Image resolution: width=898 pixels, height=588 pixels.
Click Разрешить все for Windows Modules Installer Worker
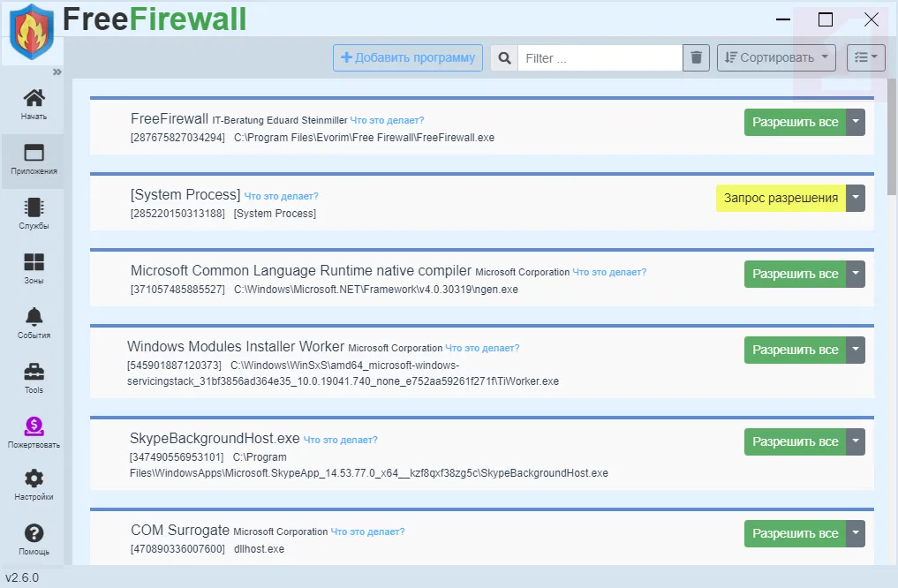[795, 350]
